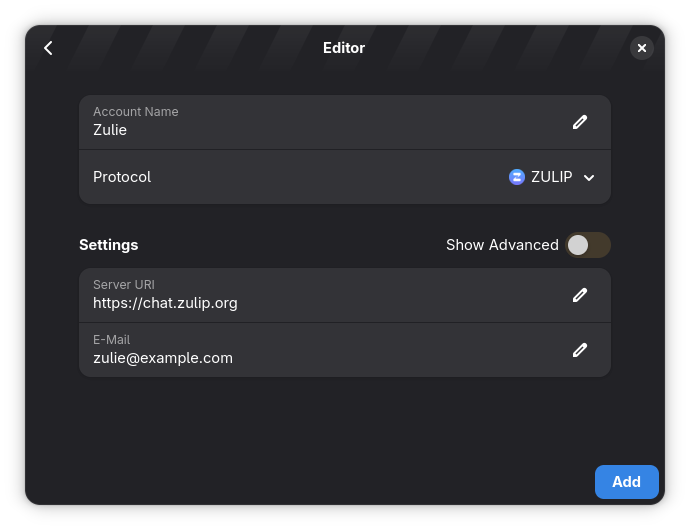This screenshot has height=530, width=690.
Task: Click the Zulie account name text
Action: point(110,130)
